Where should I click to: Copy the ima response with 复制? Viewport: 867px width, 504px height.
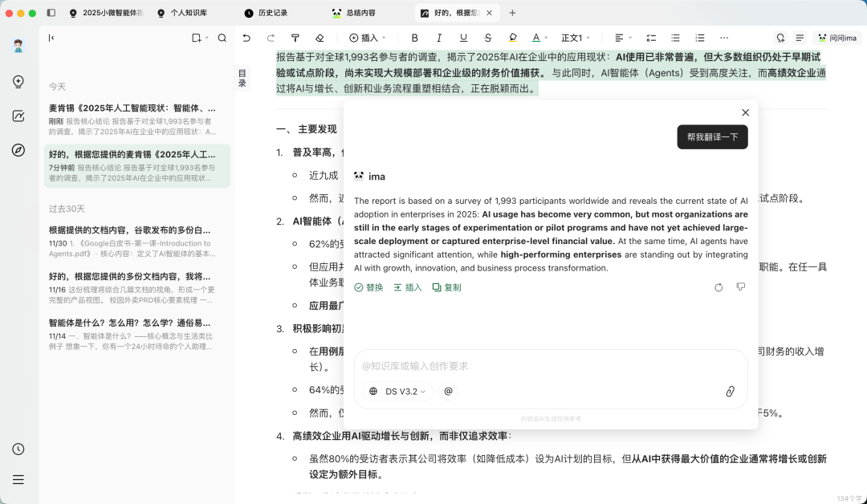446,287
